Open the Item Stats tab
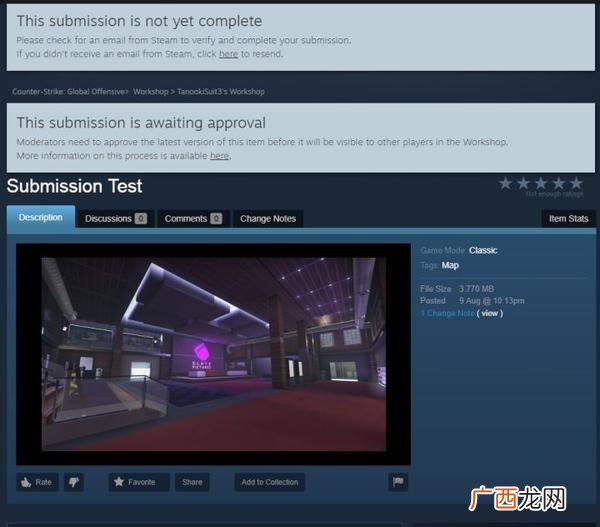 pos(568,219)
